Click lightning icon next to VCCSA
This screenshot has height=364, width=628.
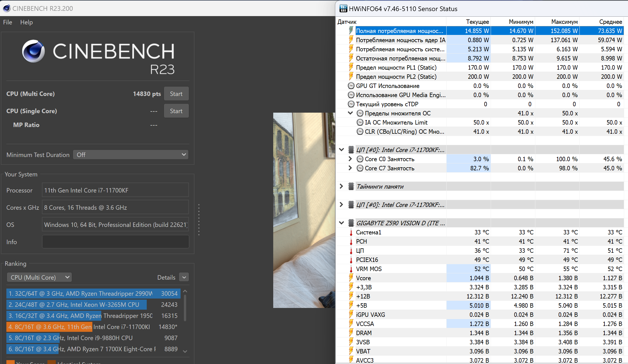click(x=351, y=323)
